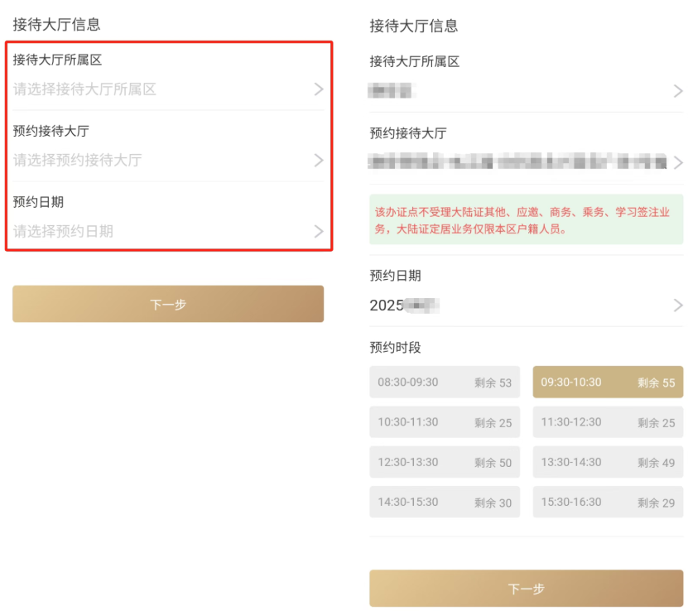Click the chevron beside placeholder 请选择预约接待大厅
Screen dimensions: 688x616
coord(319,161)
